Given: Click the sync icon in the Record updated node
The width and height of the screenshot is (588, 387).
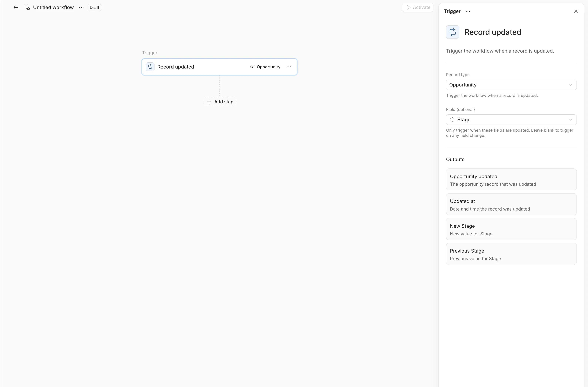Looking at the screenshot, I should coord(150,66).
